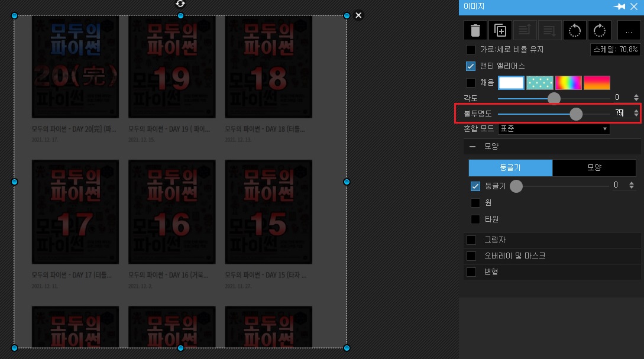This screenshot has width=644, height=359.
Task: Enable 오버레이 및 마스크 checkbox
Action: point(471,256)
